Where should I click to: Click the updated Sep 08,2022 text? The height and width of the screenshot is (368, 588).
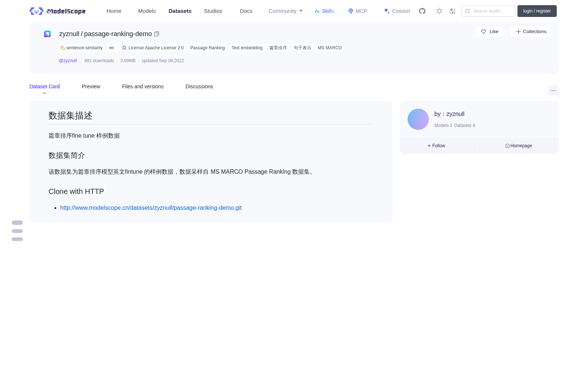[163, 61]
